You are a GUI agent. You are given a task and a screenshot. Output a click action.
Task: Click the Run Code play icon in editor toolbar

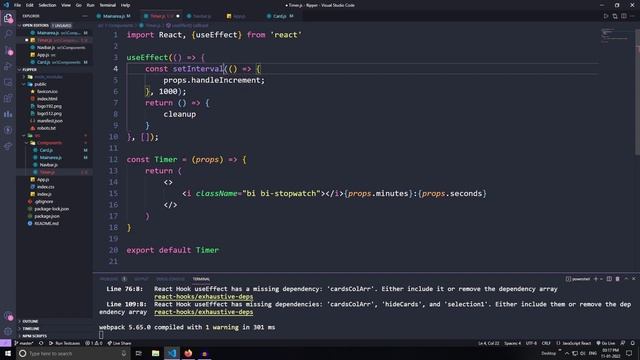pyautogui.click(x=606, y=16)
